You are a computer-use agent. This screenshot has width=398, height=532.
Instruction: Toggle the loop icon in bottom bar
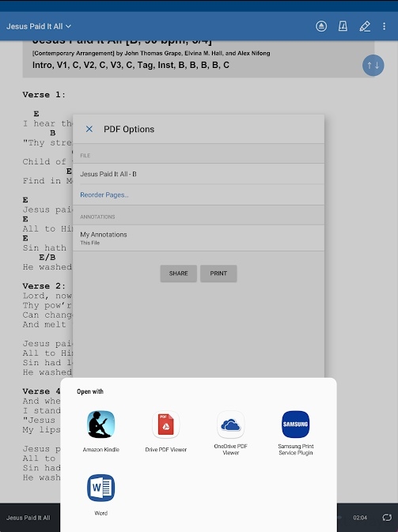[387, 518]
